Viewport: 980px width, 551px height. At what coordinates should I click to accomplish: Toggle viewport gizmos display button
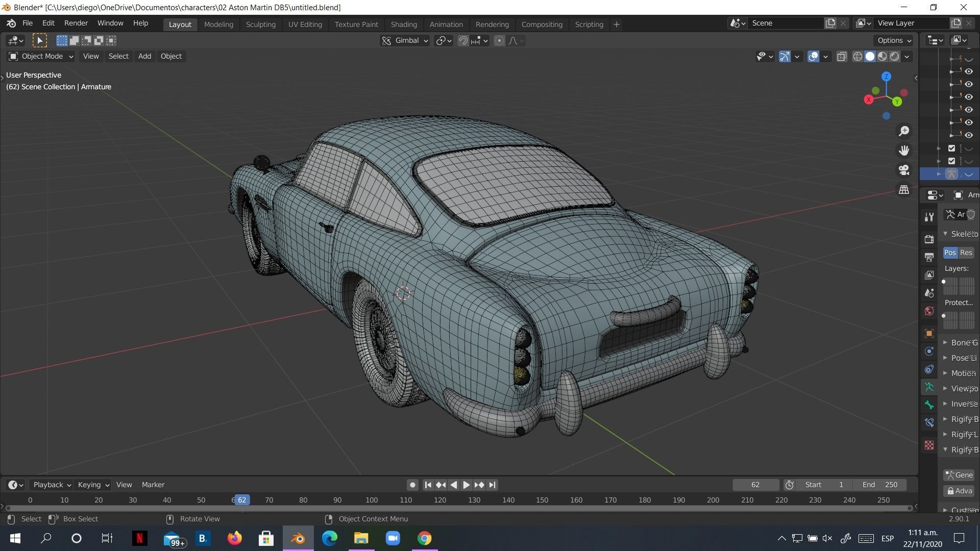click(x=785, y=57)
